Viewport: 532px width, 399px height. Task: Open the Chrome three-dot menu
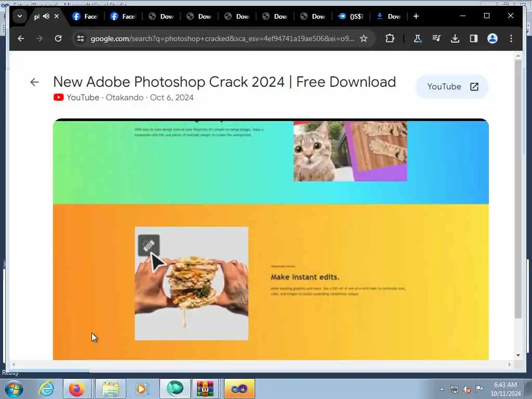(511, 38)
